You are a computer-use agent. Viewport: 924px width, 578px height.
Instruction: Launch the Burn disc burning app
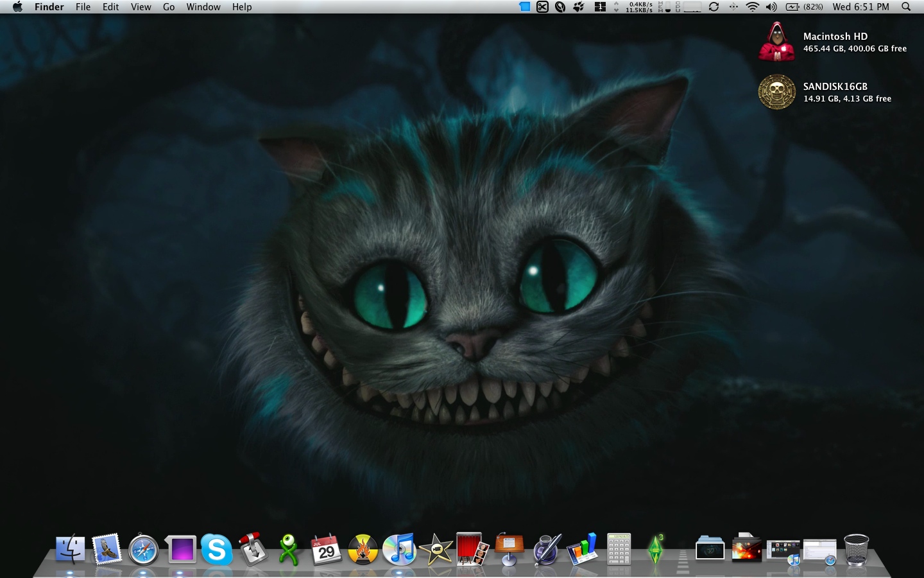[x=363, y=550]
